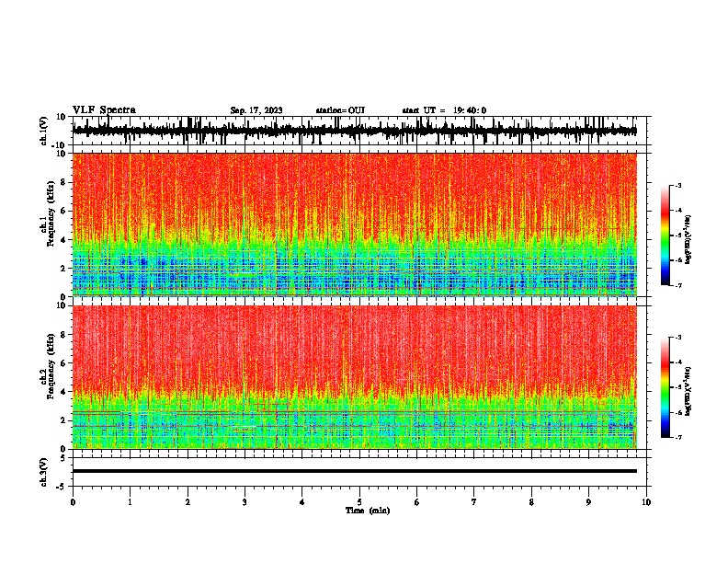
Task: Select the "Sep. 17, 2023" date label
Action: tap(256, 110)
